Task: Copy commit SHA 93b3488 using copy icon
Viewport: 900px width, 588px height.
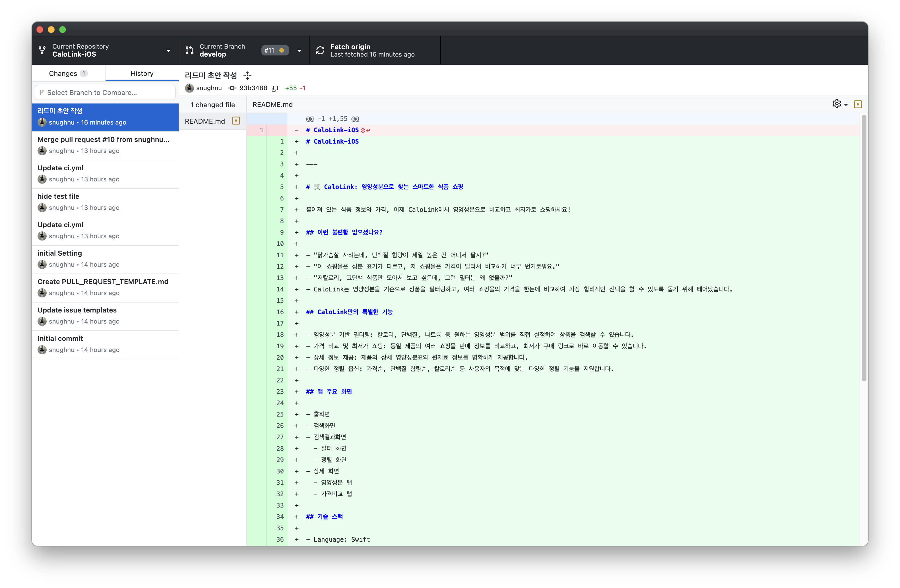Action: pyautogui.click(x=275, y=88)
